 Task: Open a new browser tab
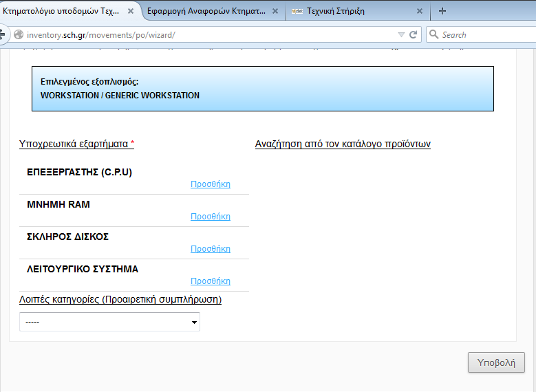point(442,11)
